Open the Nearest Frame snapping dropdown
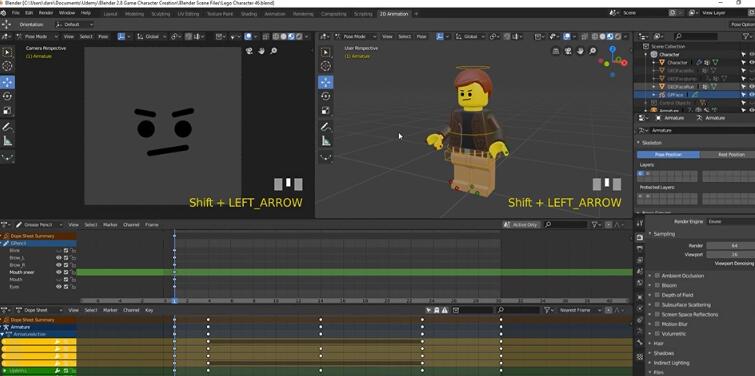 [579, 310]
